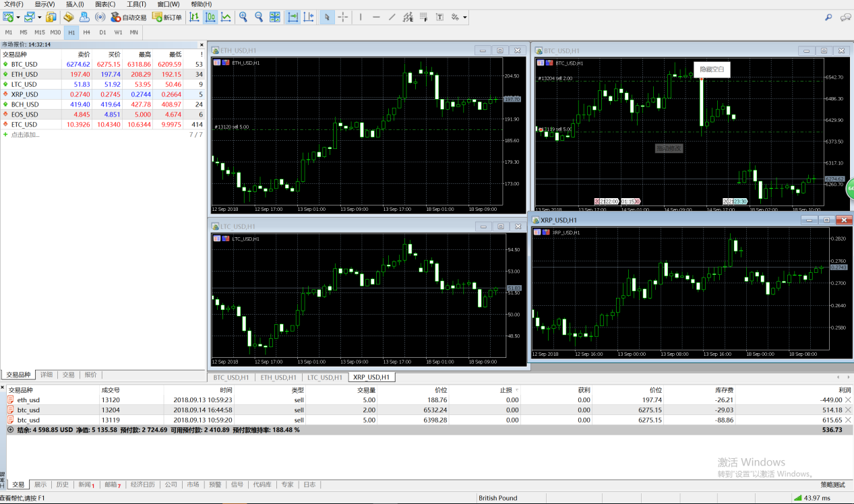
Task: Open the 经济日历 tab in terminal
Action: tap(142, 484)
